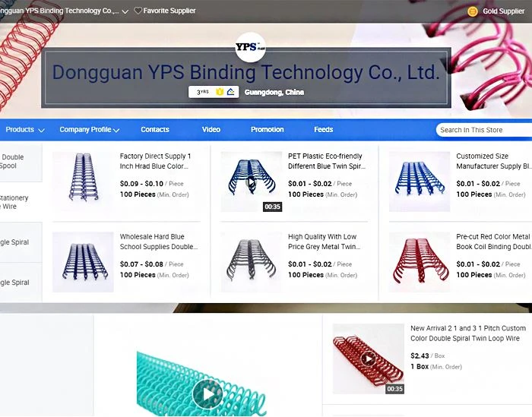532x417 pixels.
Task: Click the Favorite Supplier link
Action: coord(169,11)
